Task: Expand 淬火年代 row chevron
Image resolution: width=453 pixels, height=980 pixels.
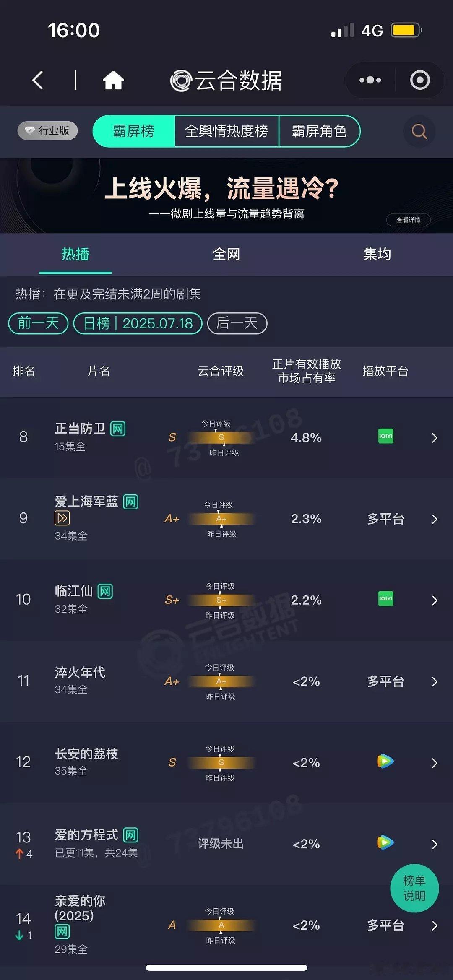Action: (x=435, y=681)
